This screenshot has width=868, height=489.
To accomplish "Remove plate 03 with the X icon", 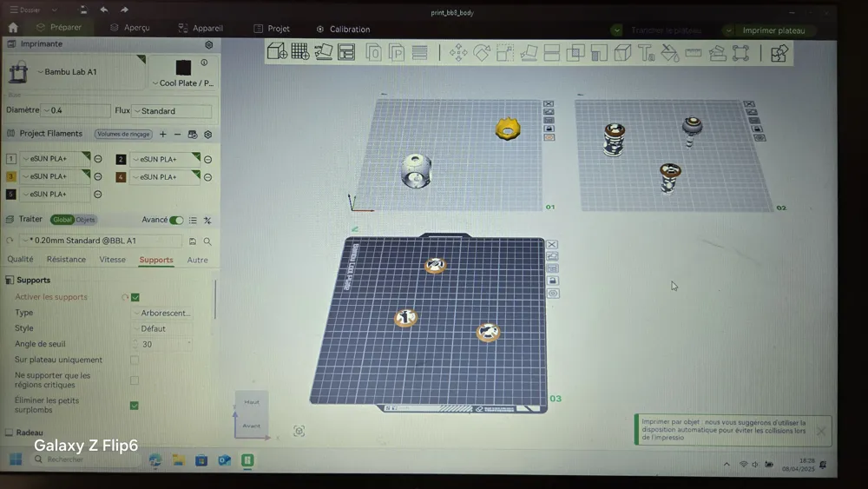I will pos(552,244).
